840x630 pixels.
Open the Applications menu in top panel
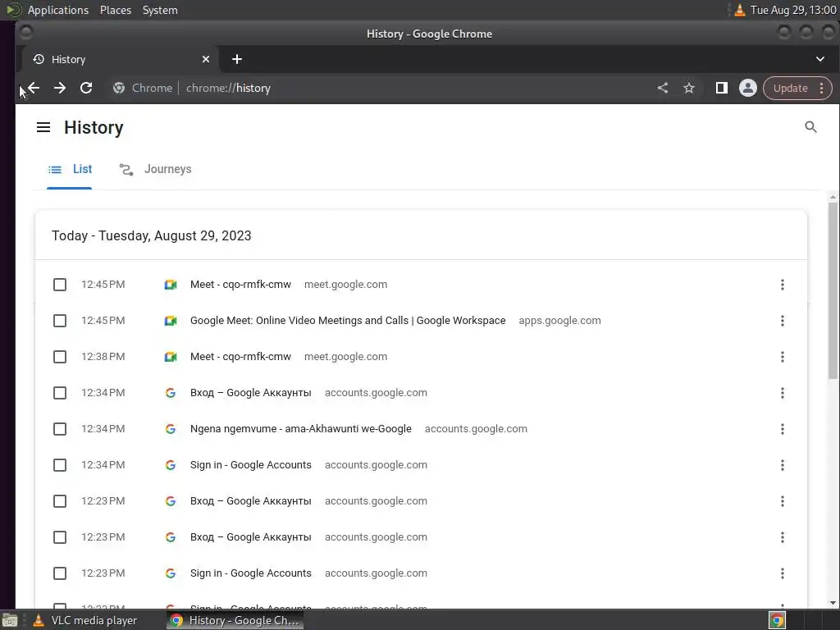[57, 10]
